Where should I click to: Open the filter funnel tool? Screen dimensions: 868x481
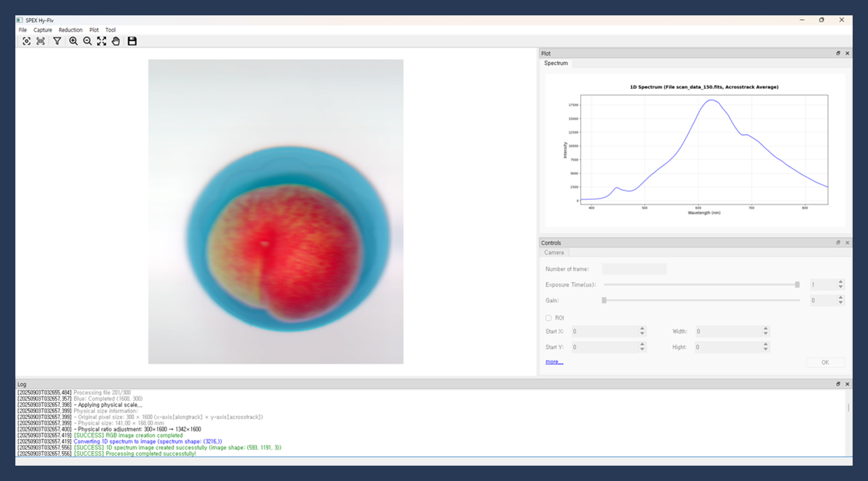pos(57,41)
